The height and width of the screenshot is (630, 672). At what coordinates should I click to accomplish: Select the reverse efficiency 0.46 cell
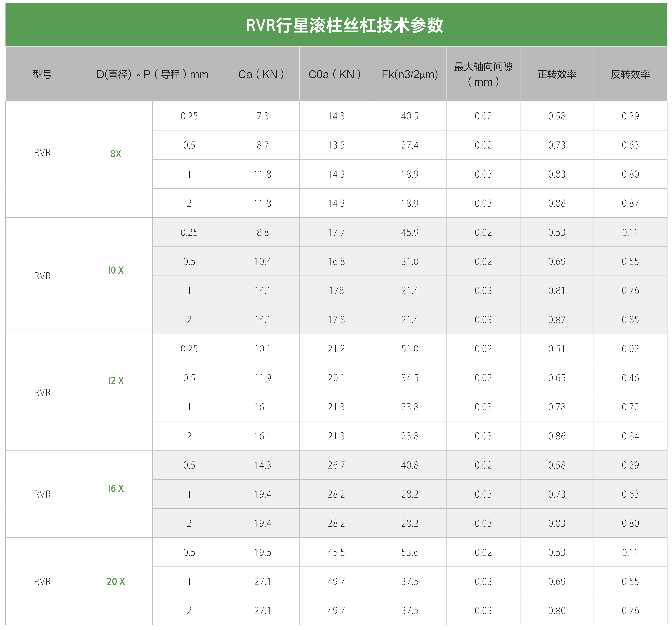coord(630,378)
